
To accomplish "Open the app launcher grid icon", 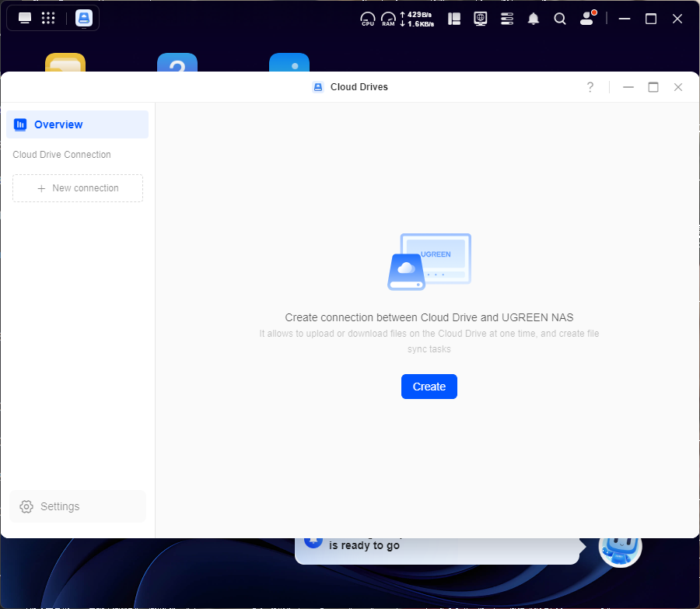I will click(48, 18).
